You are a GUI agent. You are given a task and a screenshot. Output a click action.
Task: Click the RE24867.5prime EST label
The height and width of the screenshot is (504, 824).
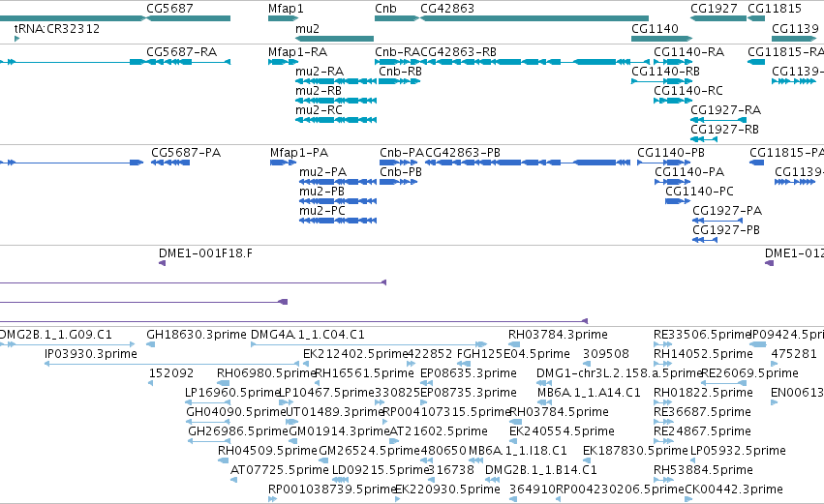pyautogui.click(x=702, y=432)
